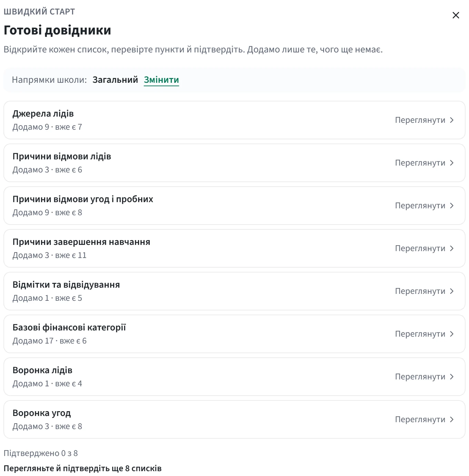Click the Загальний direction label
Screen dimensions: 469x476
point(115,80)
